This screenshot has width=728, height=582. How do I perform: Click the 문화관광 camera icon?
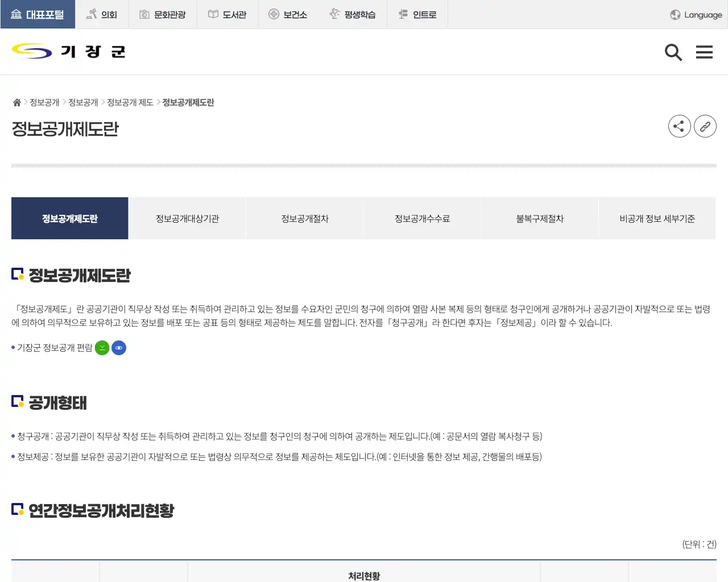coord(144,14)
